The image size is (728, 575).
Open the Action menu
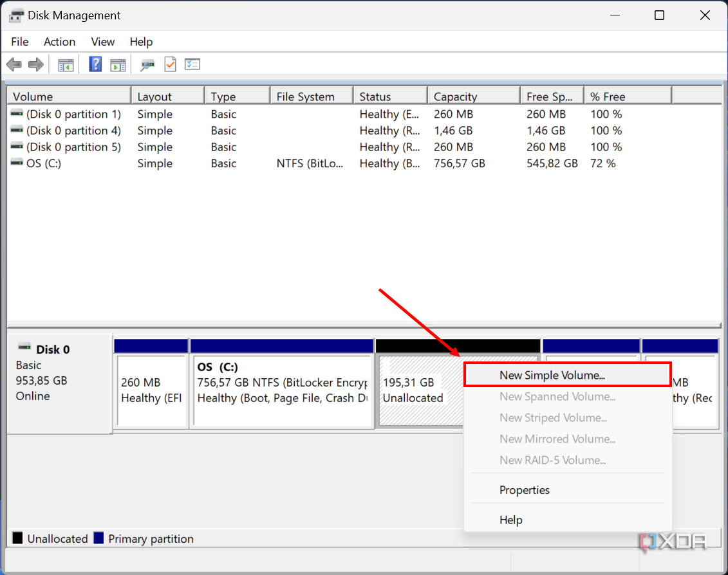tap(59, 42)
